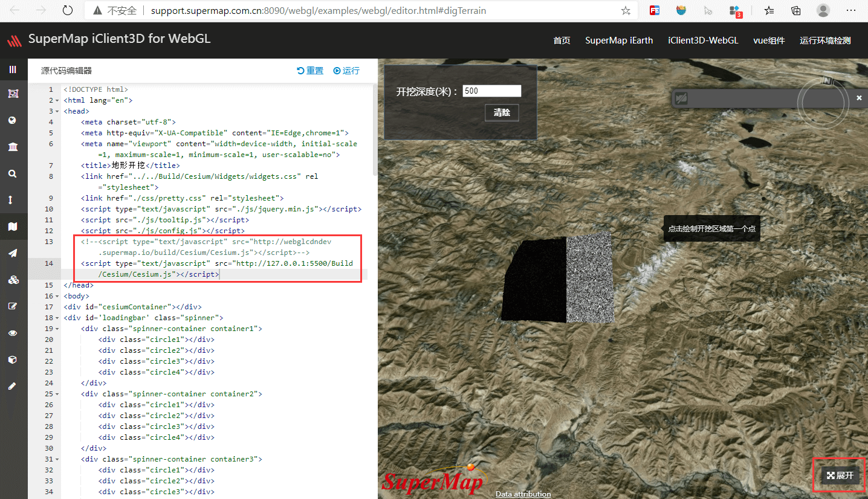Click the browser refresh button
Viewport: 868px width, 499px height.
click(68, 10)
